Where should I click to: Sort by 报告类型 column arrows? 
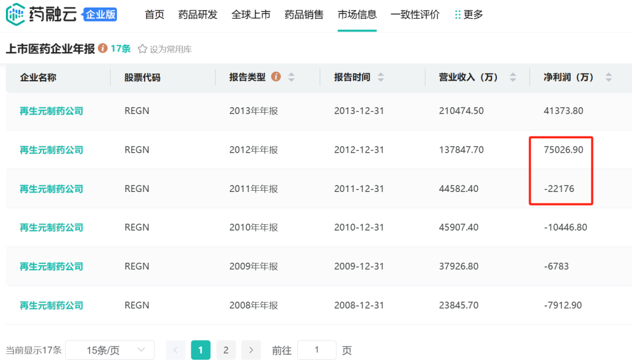tap(291, 77)
